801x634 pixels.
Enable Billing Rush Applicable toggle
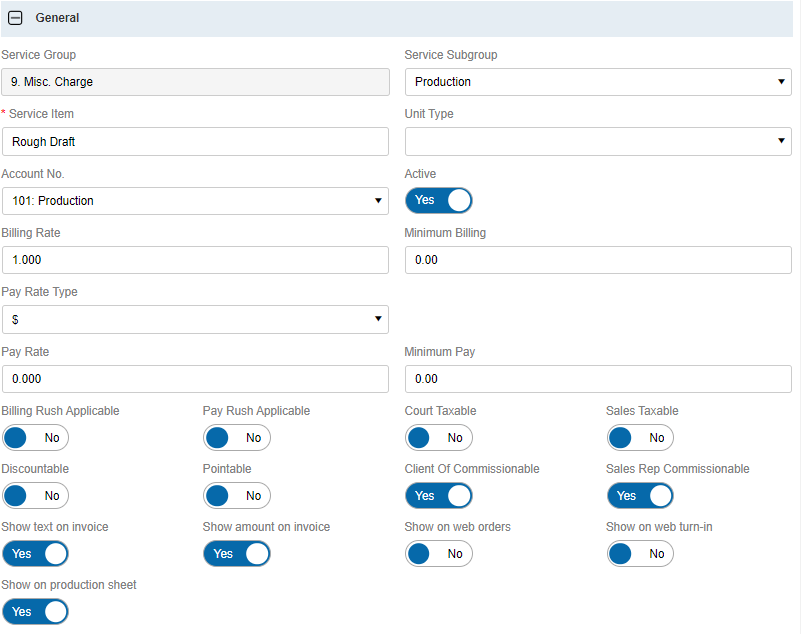click(35, 438)
